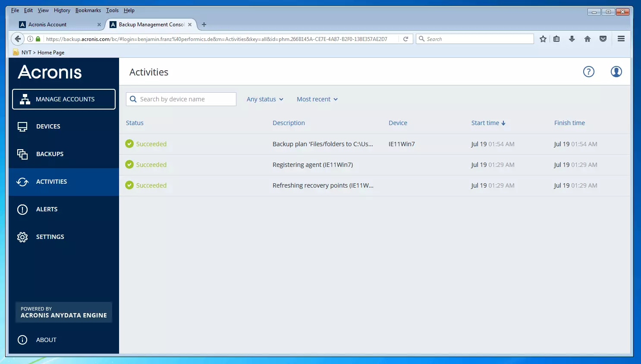Go to the Backups section
The image size is (641, 364).
pos(64,154)
